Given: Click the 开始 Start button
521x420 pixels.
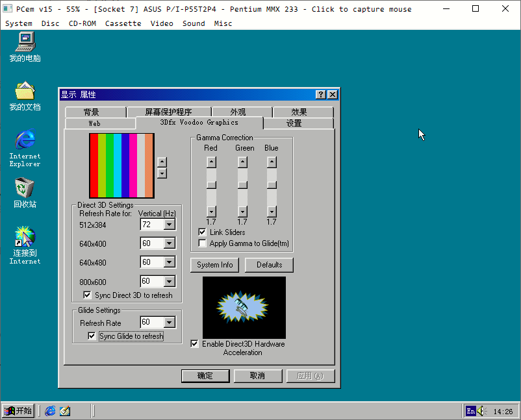Looking at the screenshot, I should (19, 411).
